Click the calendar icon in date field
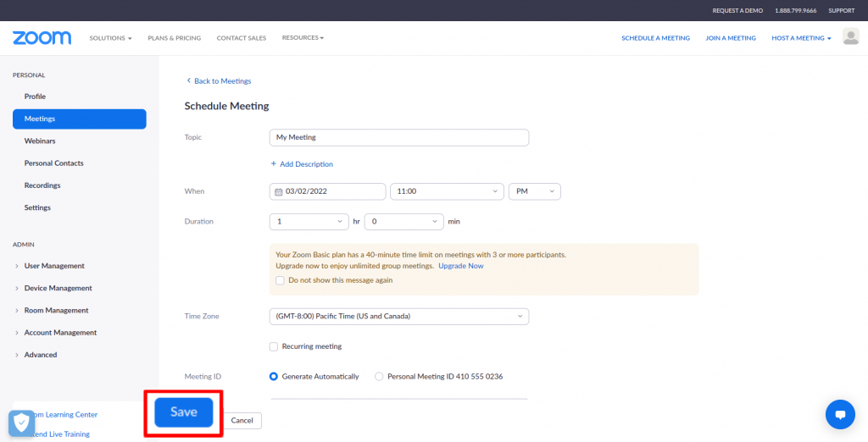Screen dimensions: 868x442 tap(279, 192)
